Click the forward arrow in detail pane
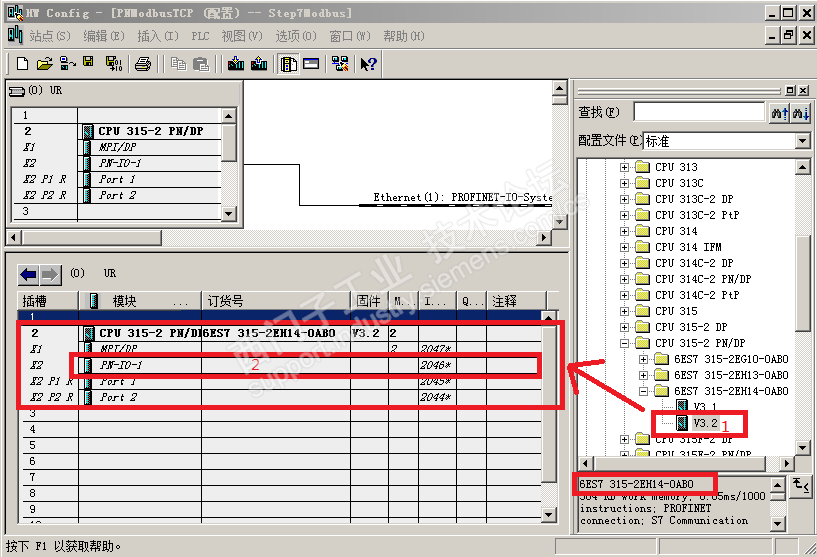This screenshot has height=557, width=817. tap(51, 275)
